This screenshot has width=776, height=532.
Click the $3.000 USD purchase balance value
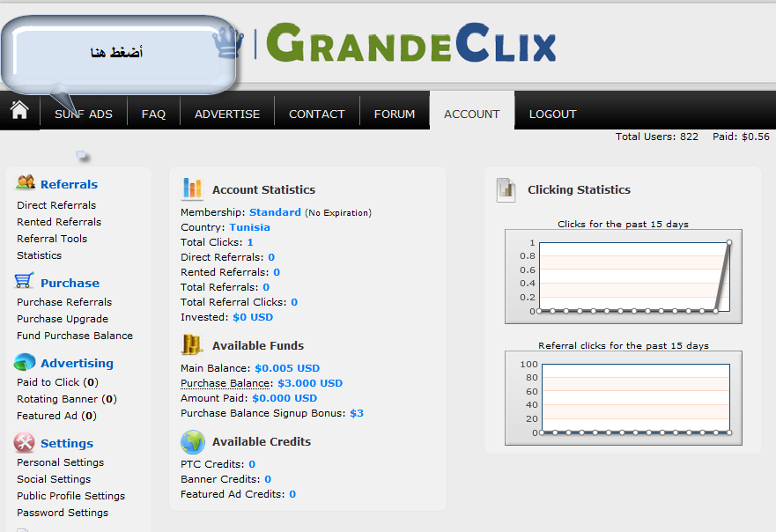click(310, 383)
